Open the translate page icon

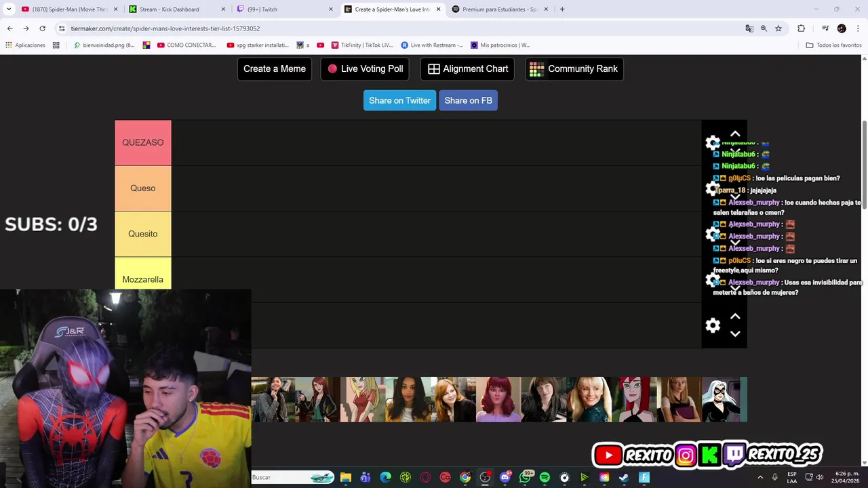pos(749,28)
